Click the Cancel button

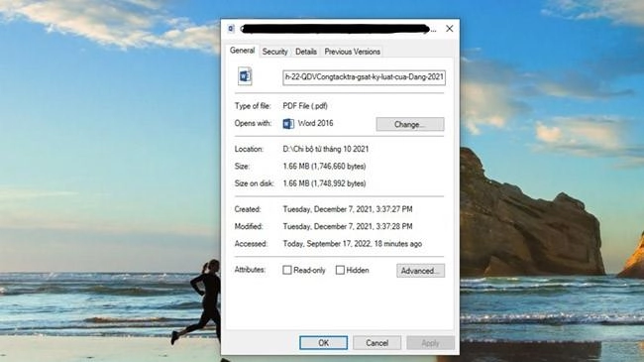pos(377,343)
